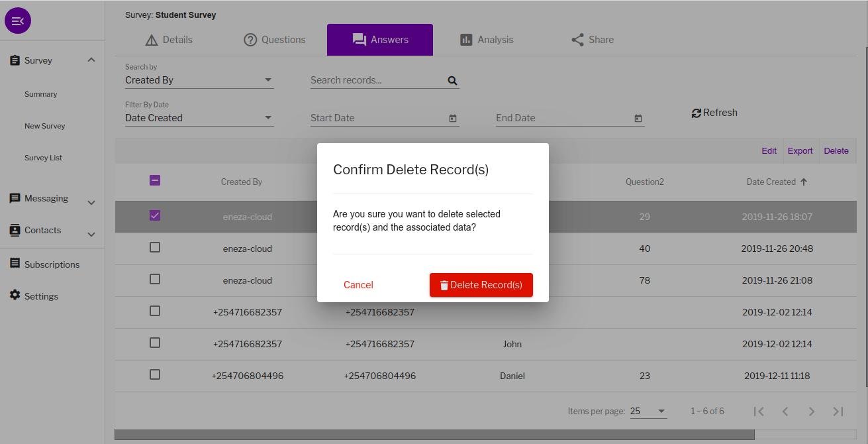Focus the Search records input field

pyautogui.click(x=378, y=80)
